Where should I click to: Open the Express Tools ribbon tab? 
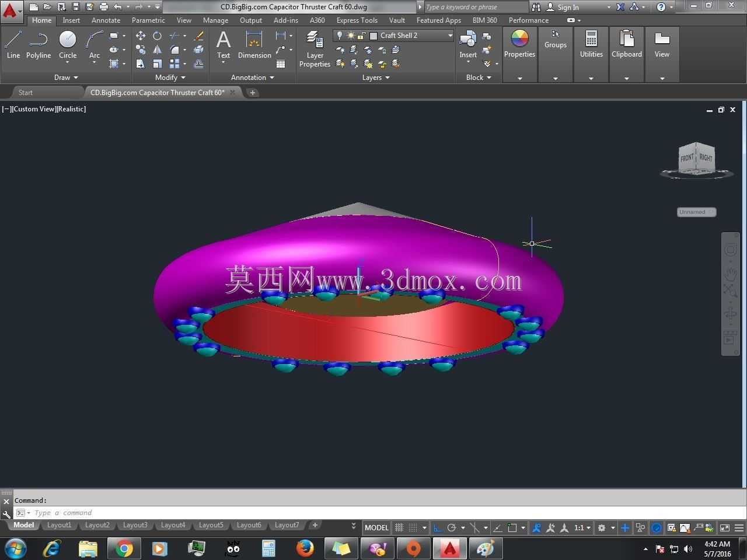[x=357, y=20]
